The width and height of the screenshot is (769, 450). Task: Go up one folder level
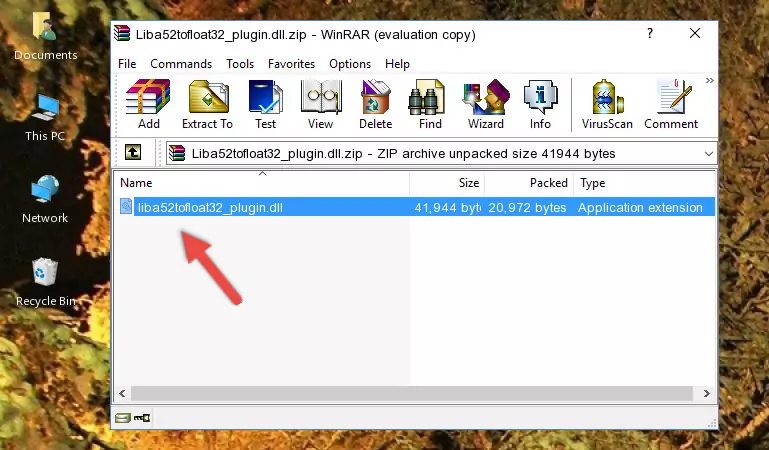point(133,152)
